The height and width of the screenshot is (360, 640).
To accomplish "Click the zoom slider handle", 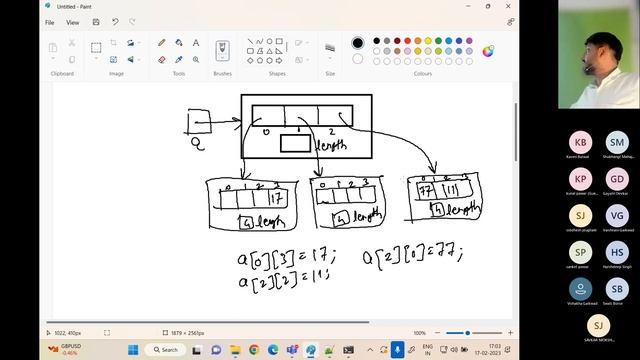I will coord(468,333).
